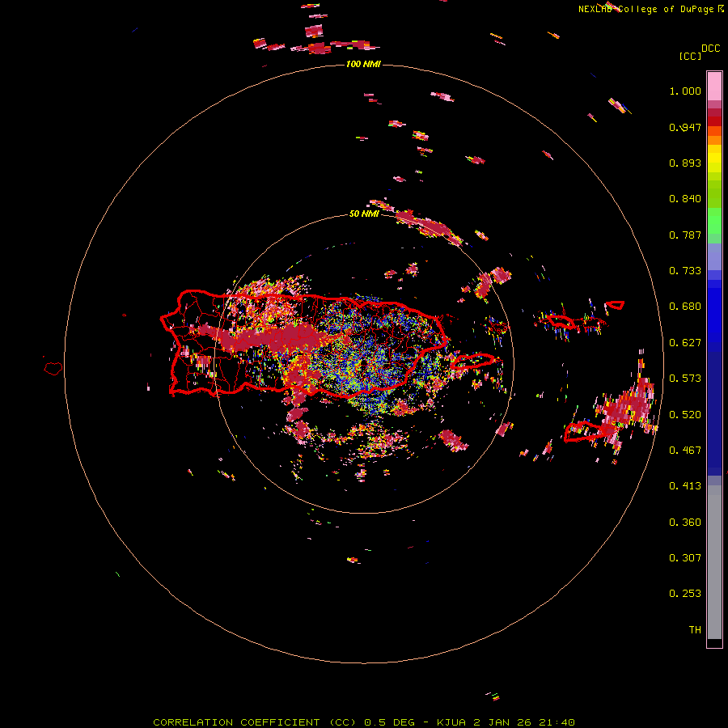The height and width of the screenshot is (728, 728).
Task: Select the 0.680 scale label
Action: pyautogui.click(x=685, y=307)
